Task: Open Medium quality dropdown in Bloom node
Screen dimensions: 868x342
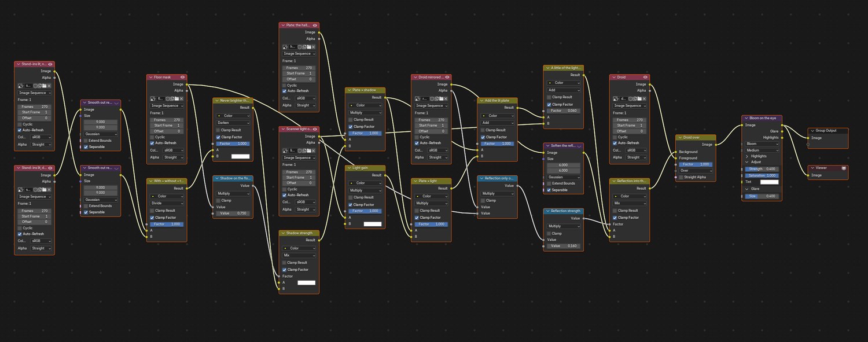Action: click(762, 150)
